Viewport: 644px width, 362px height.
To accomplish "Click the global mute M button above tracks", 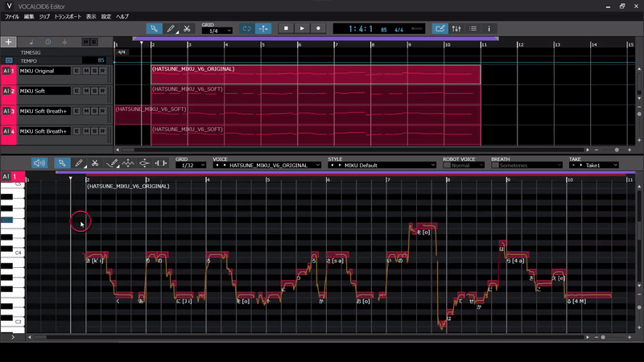I will pyautogui.click(x=85, y=42).
